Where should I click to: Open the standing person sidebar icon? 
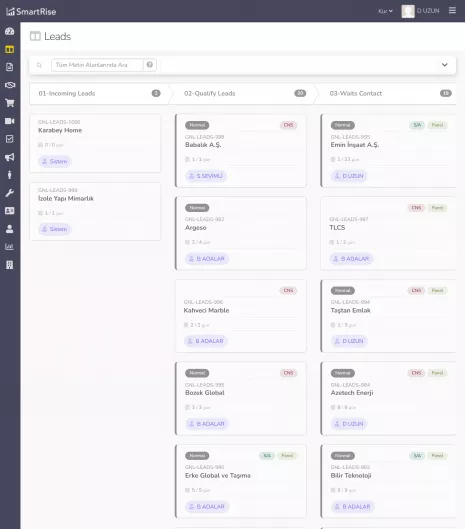coord(10,175)
